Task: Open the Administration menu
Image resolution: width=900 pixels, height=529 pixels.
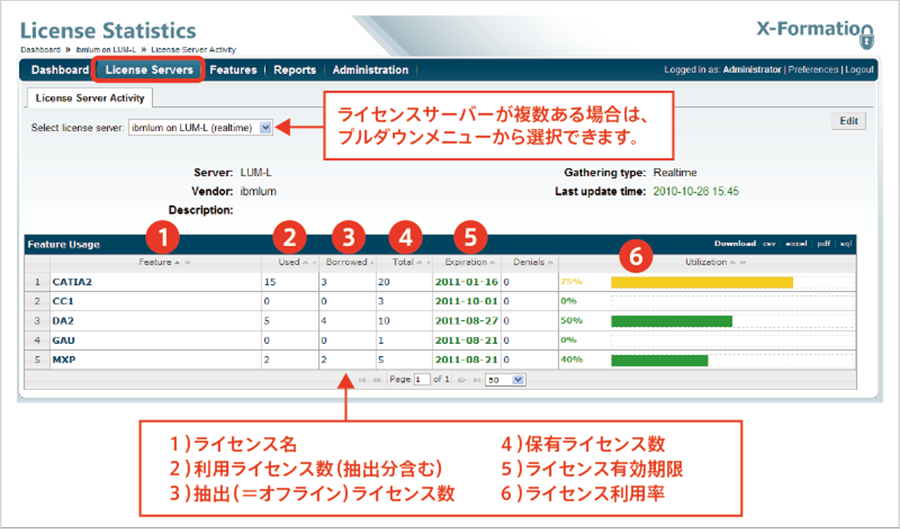Action: point(370,70)
